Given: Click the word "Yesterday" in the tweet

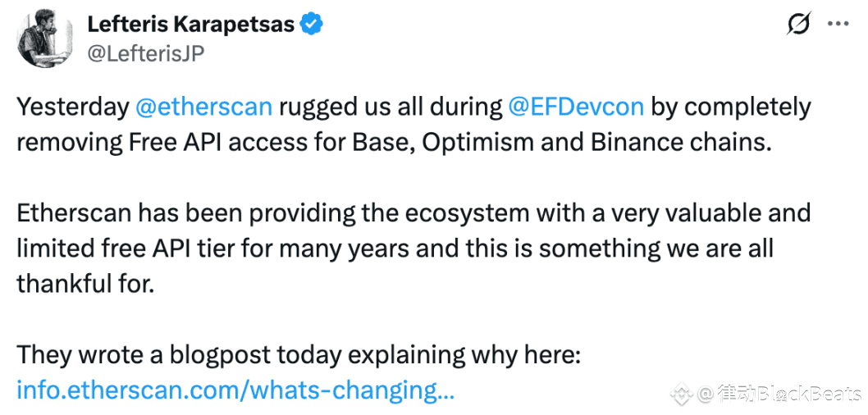Looking at the screenshot, I should pyautogui.click(x=73, y=107).
